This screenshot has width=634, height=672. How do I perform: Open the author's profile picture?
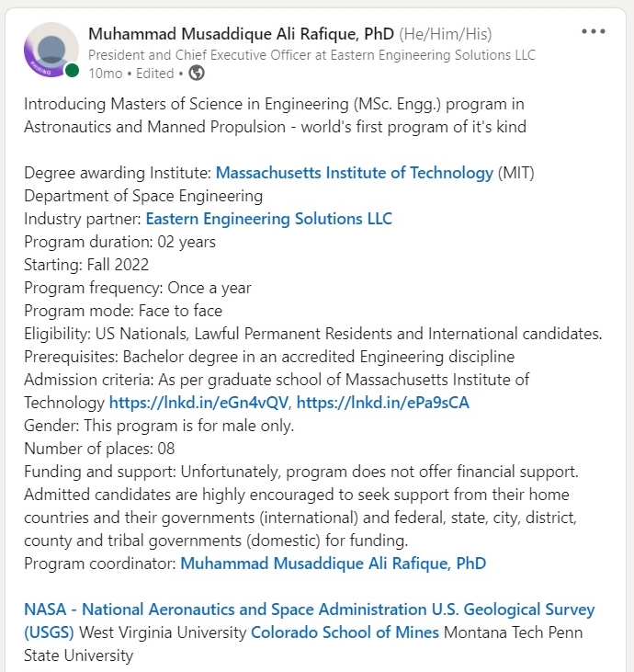(x=51, y=50)
